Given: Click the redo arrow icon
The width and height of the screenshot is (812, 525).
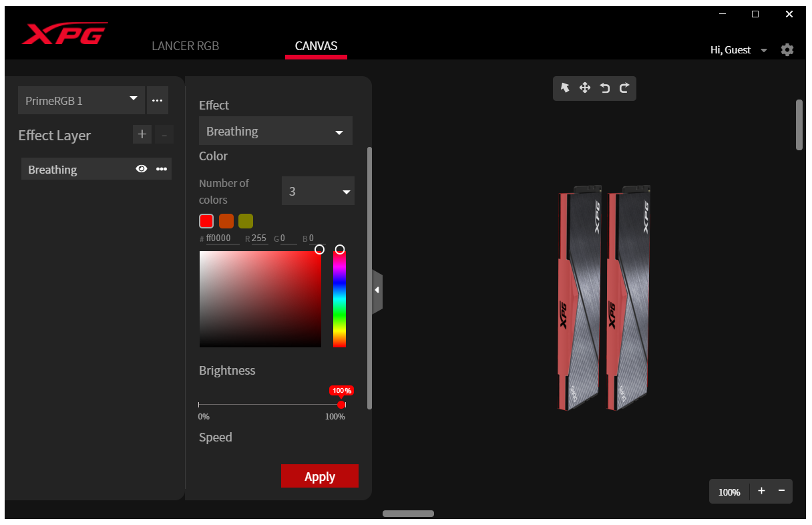Looking at the screenshot, I should [x=624, y=87].
